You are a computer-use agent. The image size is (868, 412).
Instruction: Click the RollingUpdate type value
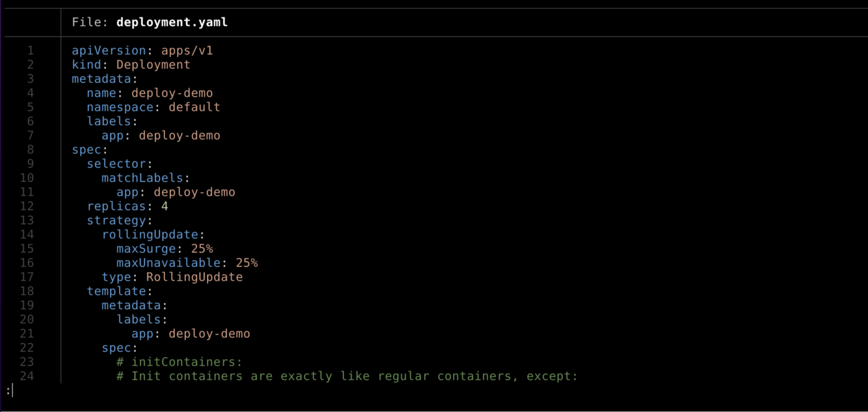[194, 277]
